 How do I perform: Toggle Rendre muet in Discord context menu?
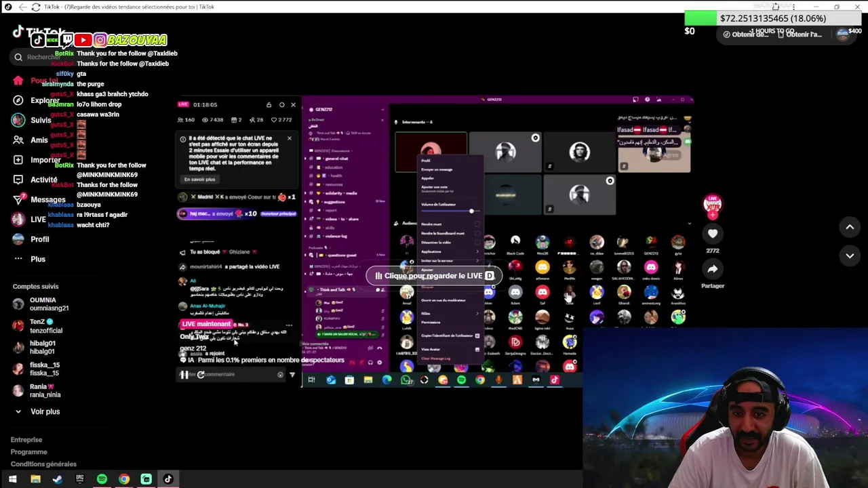tap(449, 224)
